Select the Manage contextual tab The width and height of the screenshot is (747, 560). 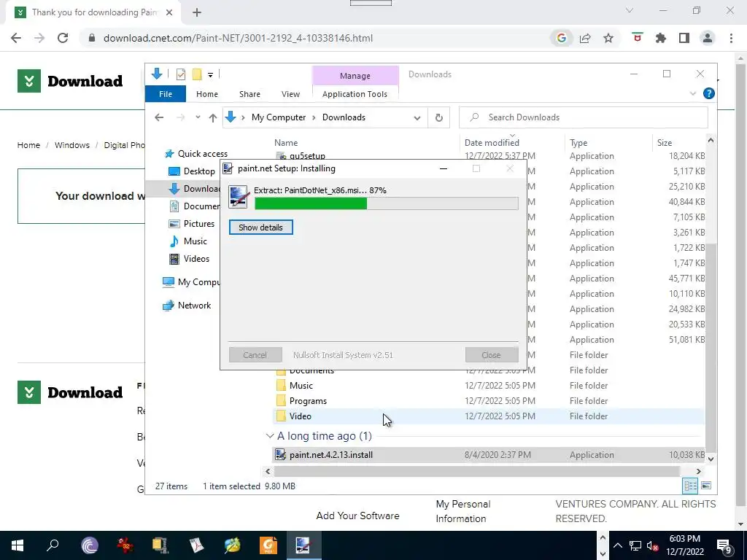tap(355, 76)
